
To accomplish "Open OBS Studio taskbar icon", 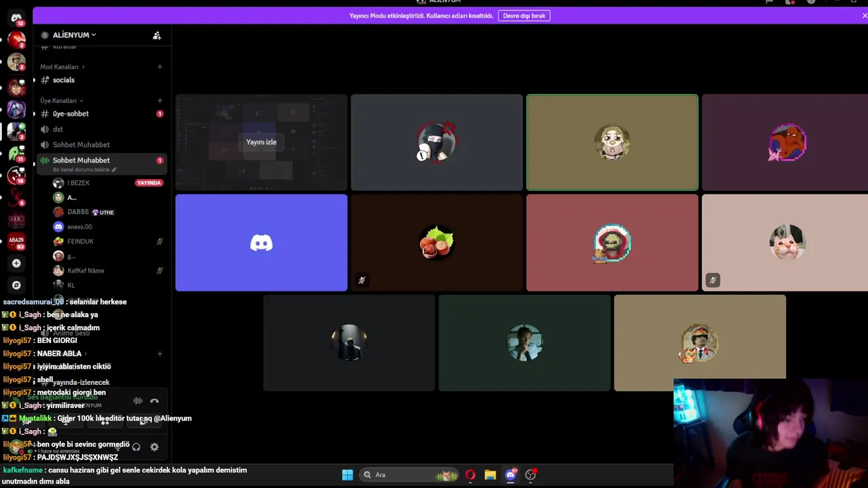I will tap(531, 475).
